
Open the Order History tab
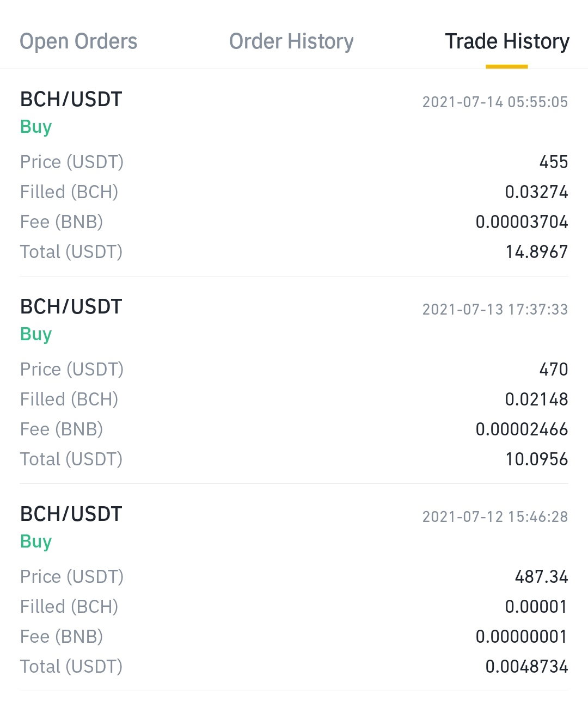tap(291, 41)
